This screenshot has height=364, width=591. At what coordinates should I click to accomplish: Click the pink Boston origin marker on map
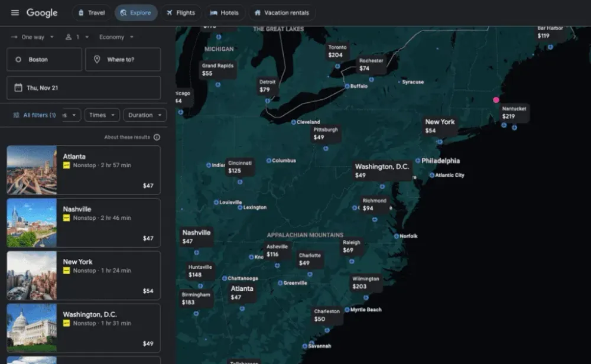coord(496,100)
